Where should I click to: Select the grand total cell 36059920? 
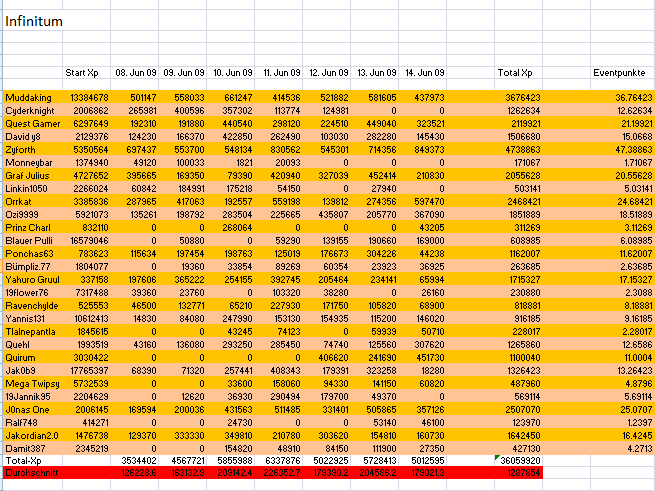(518, 460)
